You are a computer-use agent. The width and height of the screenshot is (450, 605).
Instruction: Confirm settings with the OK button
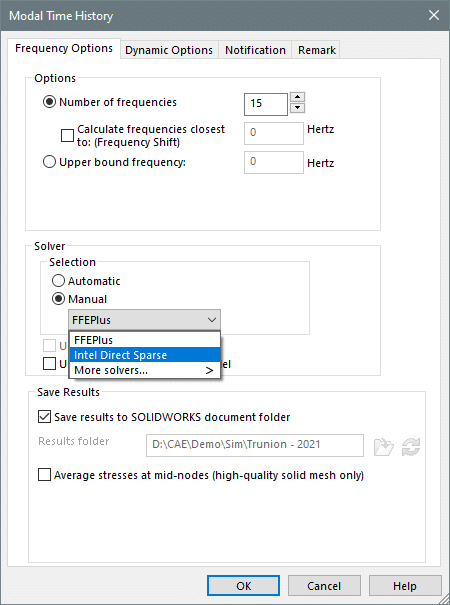[244, 586]
